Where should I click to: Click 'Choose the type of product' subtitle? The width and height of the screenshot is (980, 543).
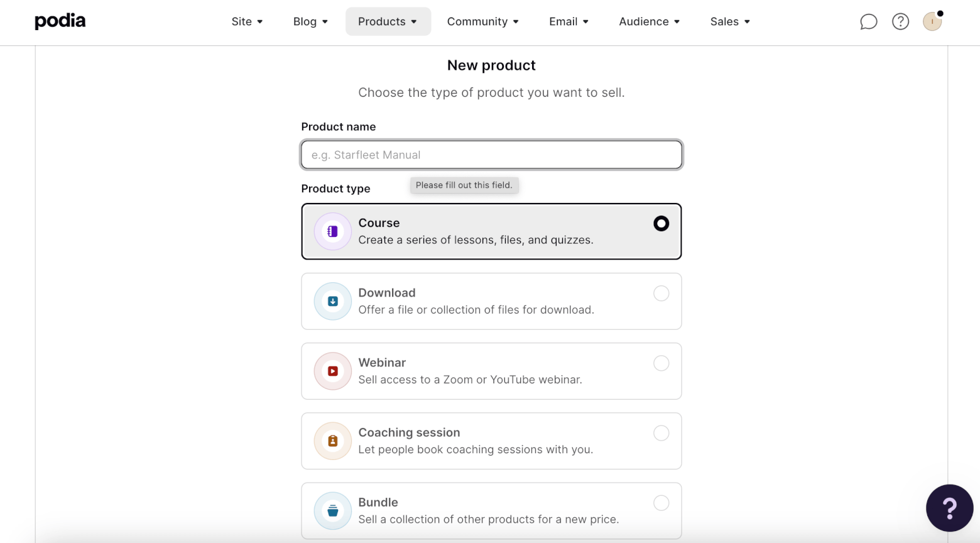[x=491, y=92]
